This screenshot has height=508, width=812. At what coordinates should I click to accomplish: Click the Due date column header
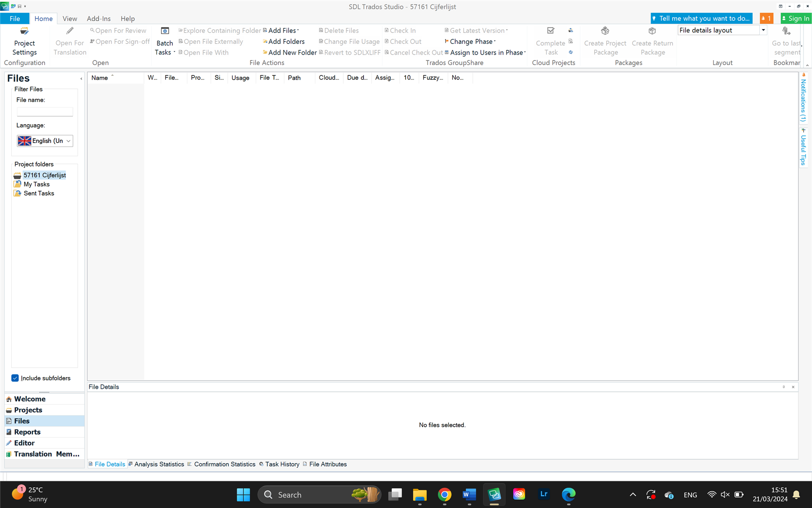coord(357,78)
